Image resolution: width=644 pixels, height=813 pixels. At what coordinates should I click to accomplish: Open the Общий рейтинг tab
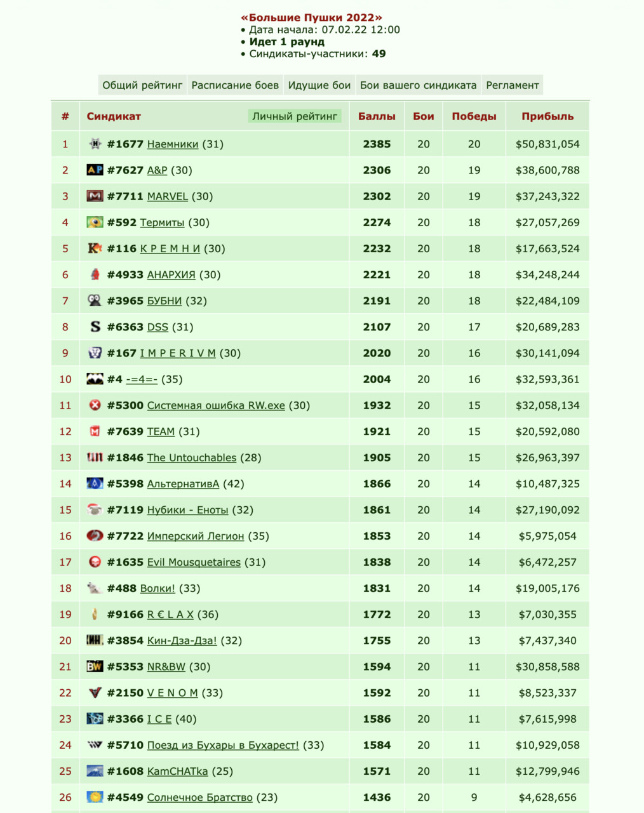(x=142, y=85)
